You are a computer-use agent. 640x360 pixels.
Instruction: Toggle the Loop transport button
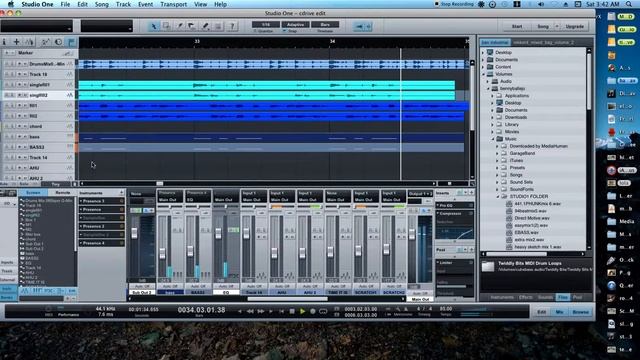click(323, 311)
